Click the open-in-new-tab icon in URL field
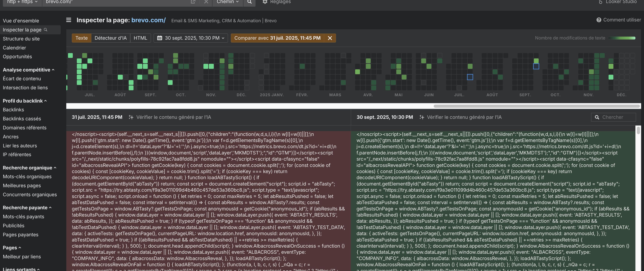The height and width of the screenshot is (271, 644). coord(193,2)
